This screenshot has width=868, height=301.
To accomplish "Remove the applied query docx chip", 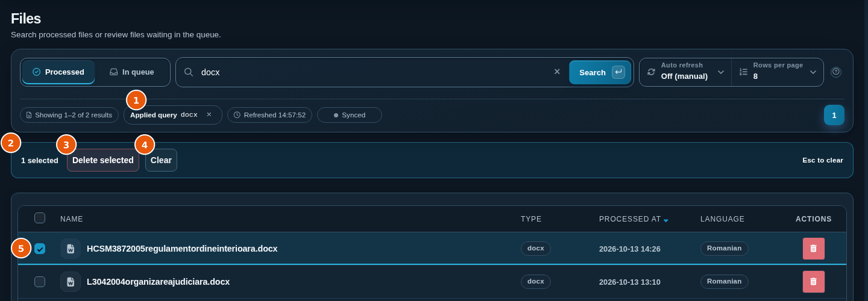I will (209, 114).
